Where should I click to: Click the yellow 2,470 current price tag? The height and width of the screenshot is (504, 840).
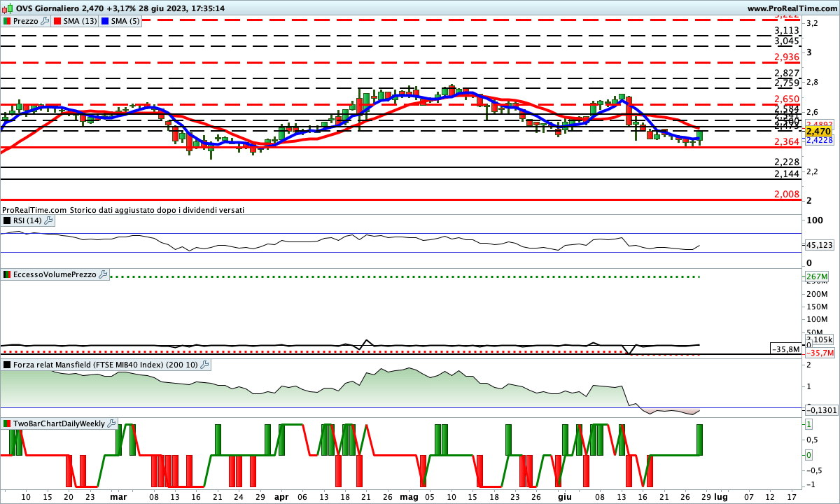click(818, 131)
